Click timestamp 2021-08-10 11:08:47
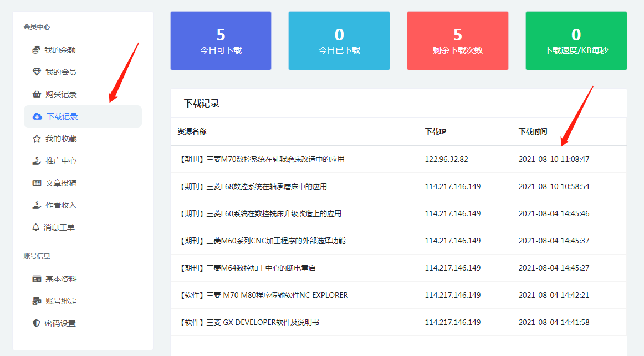Viewport: 644px width, 356px height. click(x=554, y=159)
